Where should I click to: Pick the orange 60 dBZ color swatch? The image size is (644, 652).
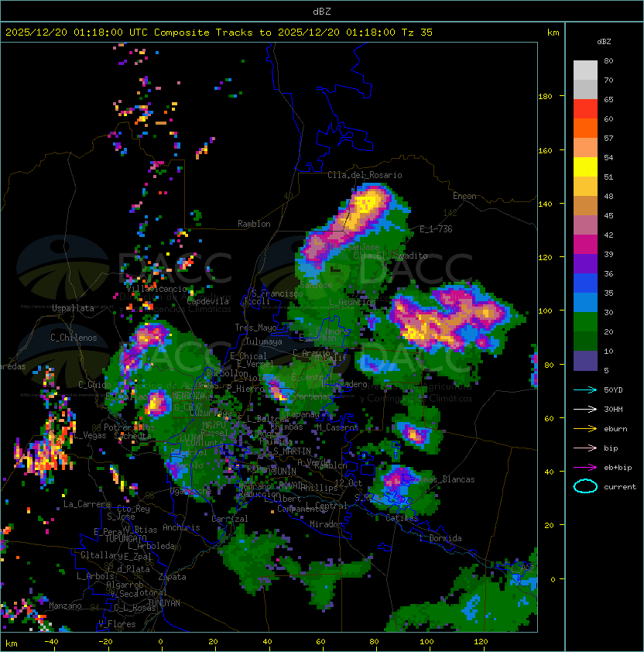coord(585,128)
